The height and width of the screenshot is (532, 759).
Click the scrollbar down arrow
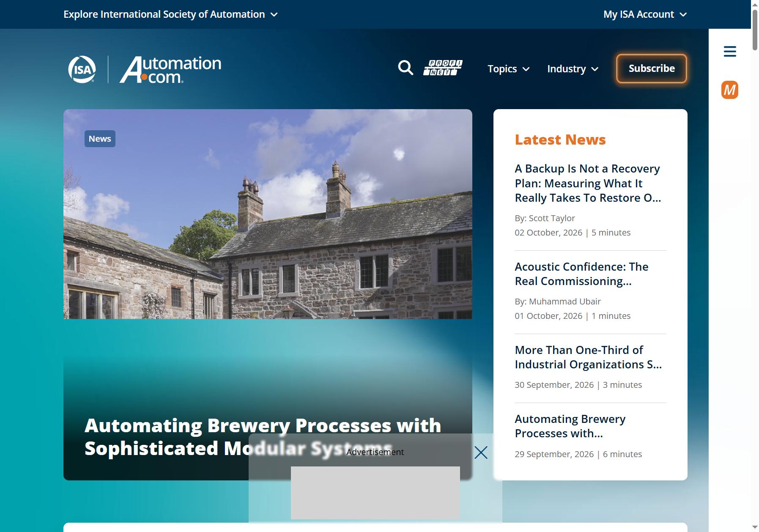pyautogui.click(x=755, y=527)
